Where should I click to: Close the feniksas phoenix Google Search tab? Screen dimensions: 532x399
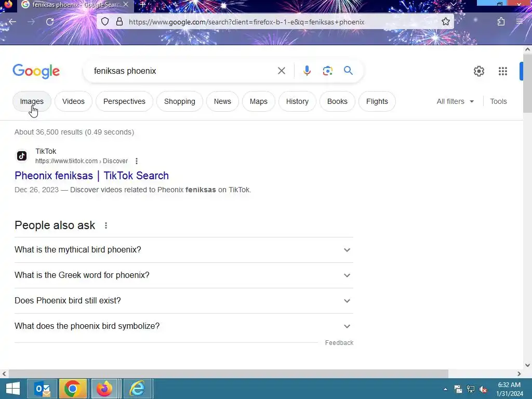[126, 5]
